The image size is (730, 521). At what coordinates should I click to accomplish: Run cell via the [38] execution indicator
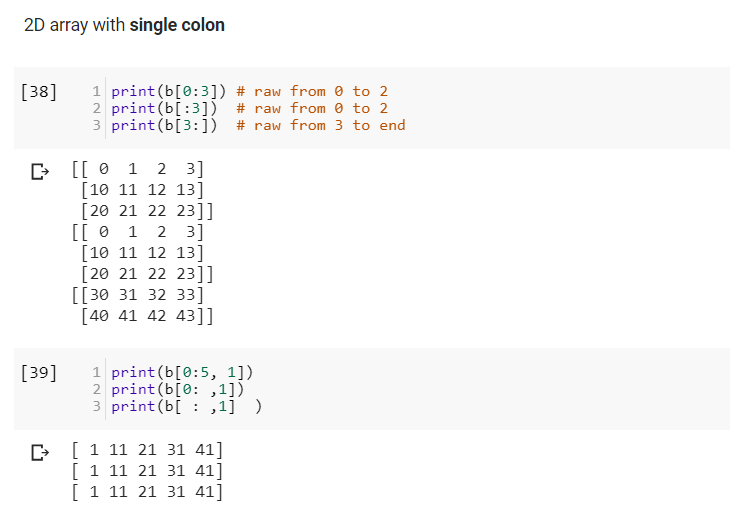pyautogui.click(x=38, y=92)
